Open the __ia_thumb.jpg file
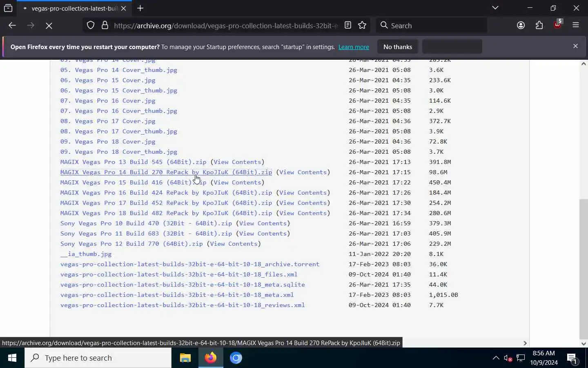588x368 pixels. 86,254
